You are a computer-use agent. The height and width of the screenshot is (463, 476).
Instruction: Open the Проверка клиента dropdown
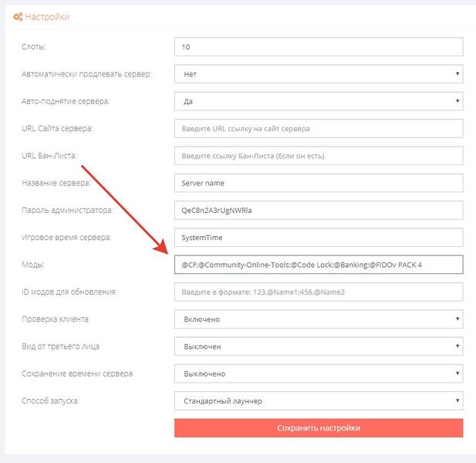tap(319, 319)
